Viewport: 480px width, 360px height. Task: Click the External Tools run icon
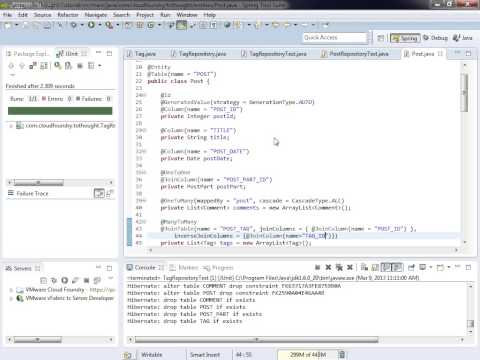[109, 25]
